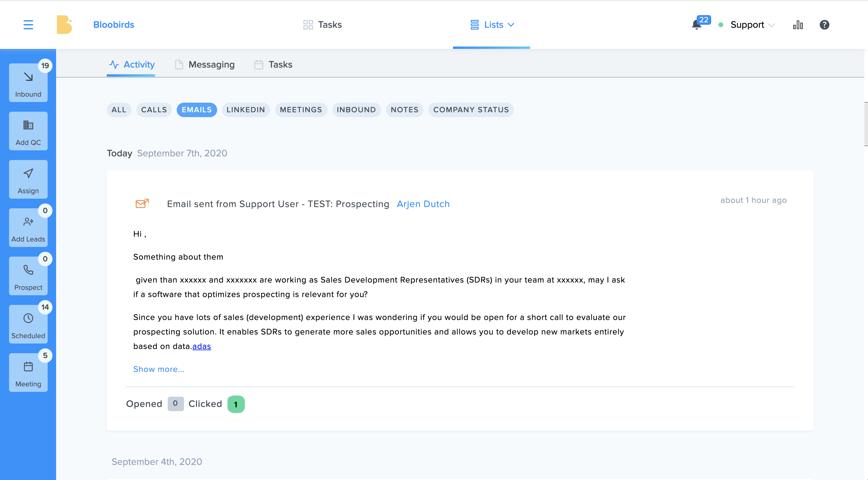Screen dimensions: 868x480
Task: Expand the Lists dropdown chevron
Action: (x=511, y=25)
